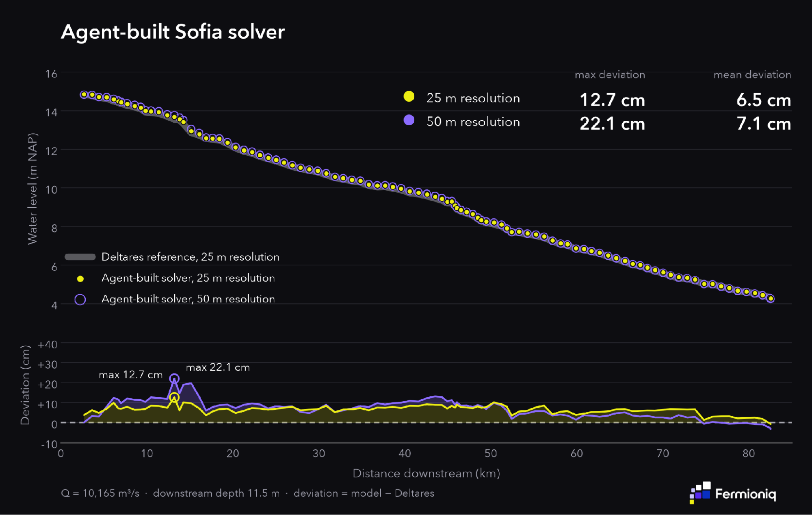This screenshot has height=515, width=812.
Task: Click the purple max 22.1 cm peak marker
Action: click(x=174, y=378)
